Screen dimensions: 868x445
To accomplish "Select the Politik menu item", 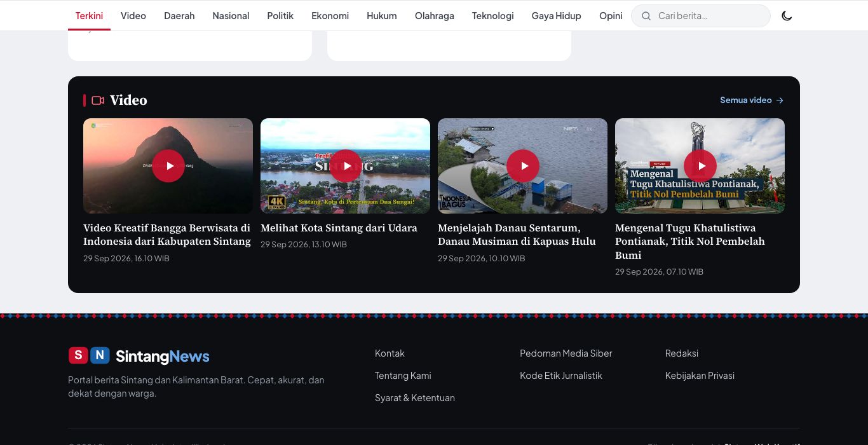I will pyautogui.click(x=280, y=16).
